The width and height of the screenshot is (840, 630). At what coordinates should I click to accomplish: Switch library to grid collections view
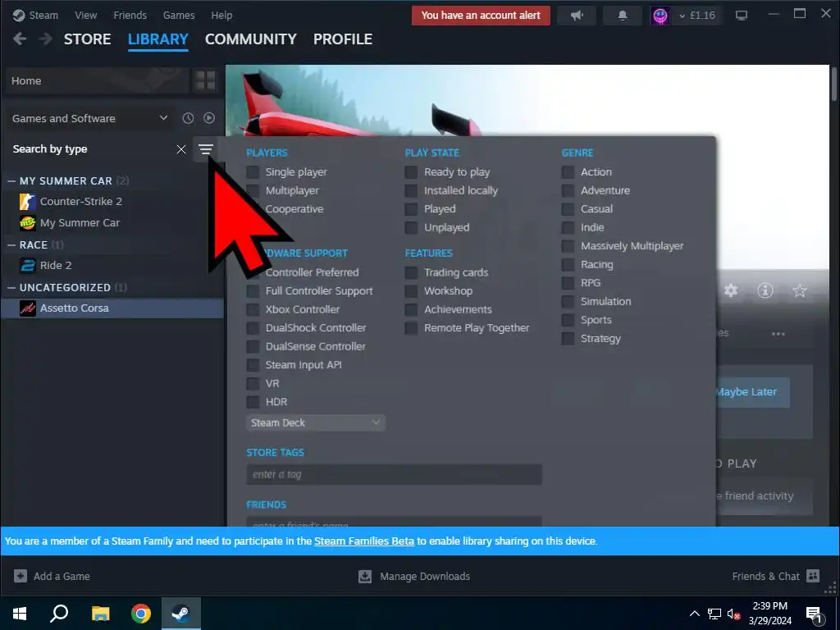pyautogui.click(x=204, y=81)
